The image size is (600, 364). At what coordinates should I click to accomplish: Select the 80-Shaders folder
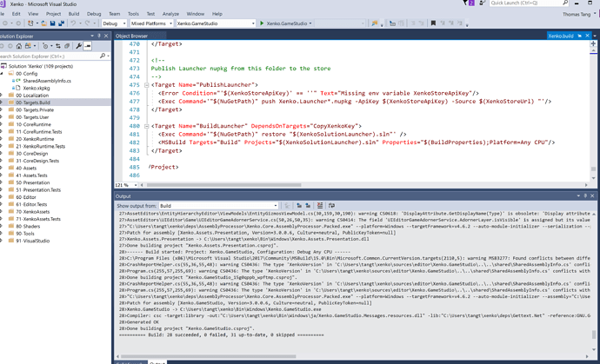point(28,226)
